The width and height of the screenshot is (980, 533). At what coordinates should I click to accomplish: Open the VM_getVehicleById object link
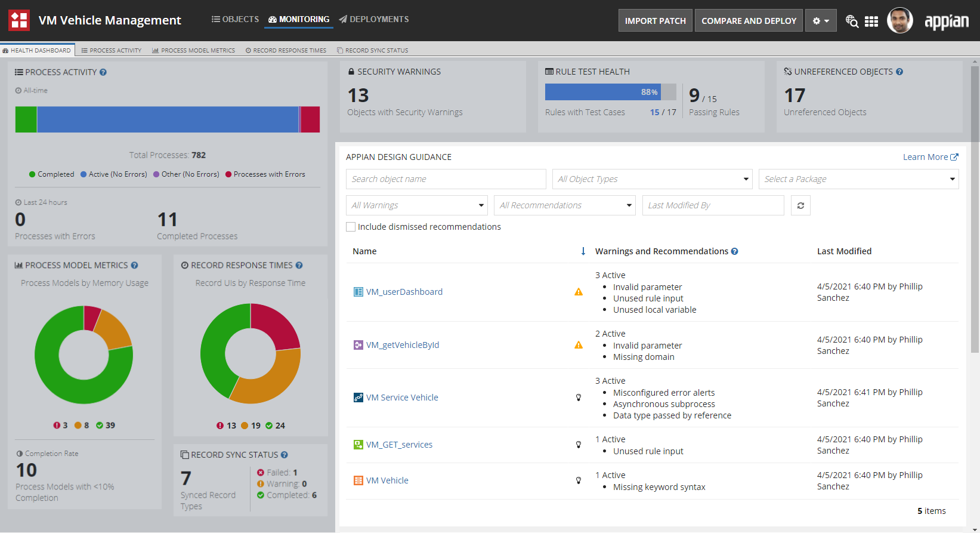[403, 345]
